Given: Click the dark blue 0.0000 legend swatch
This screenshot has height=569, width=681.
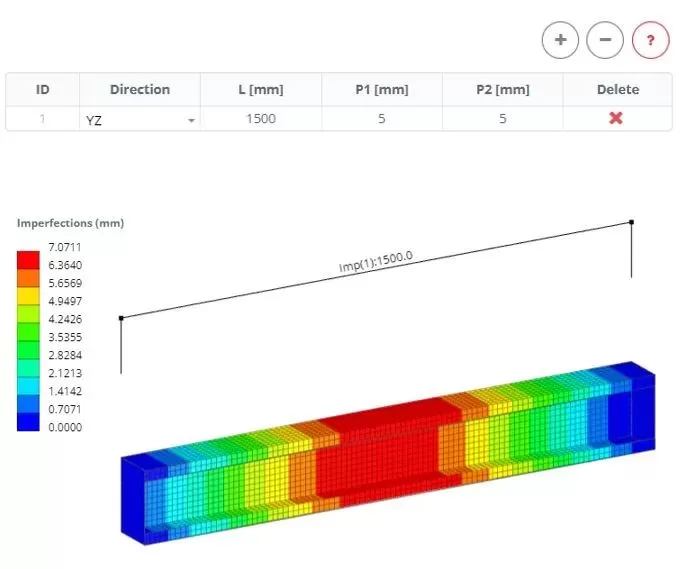Looking at the screenshot, I should point(28,422).
